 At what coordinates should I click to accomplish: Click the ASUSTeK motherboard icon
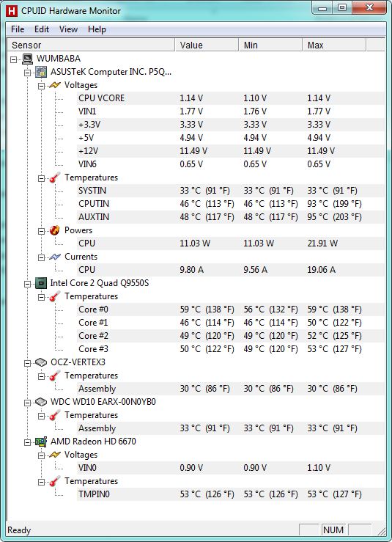coord(41,72)
